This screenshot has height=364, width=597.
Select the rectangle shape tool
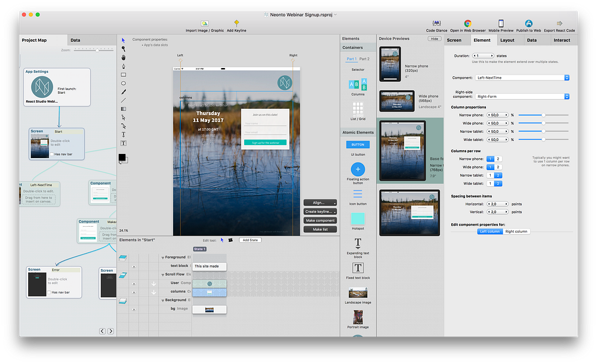124,75
